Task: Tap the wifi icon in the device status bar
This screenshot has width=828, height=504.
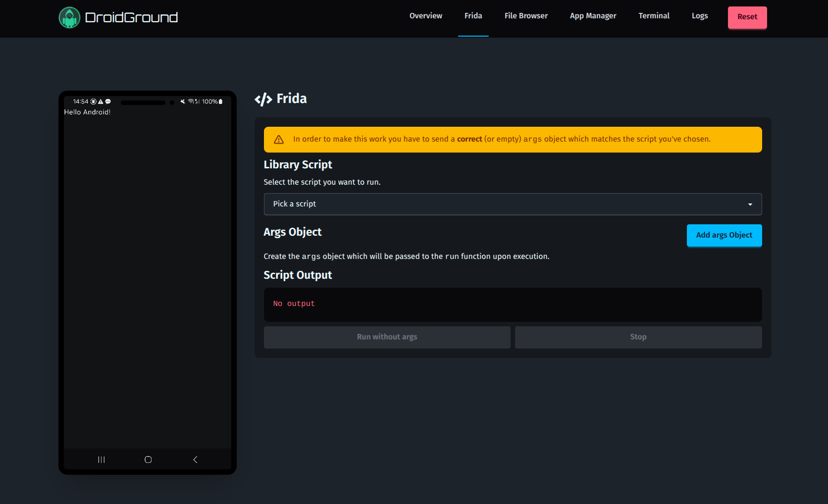Action: pos(191,101)
